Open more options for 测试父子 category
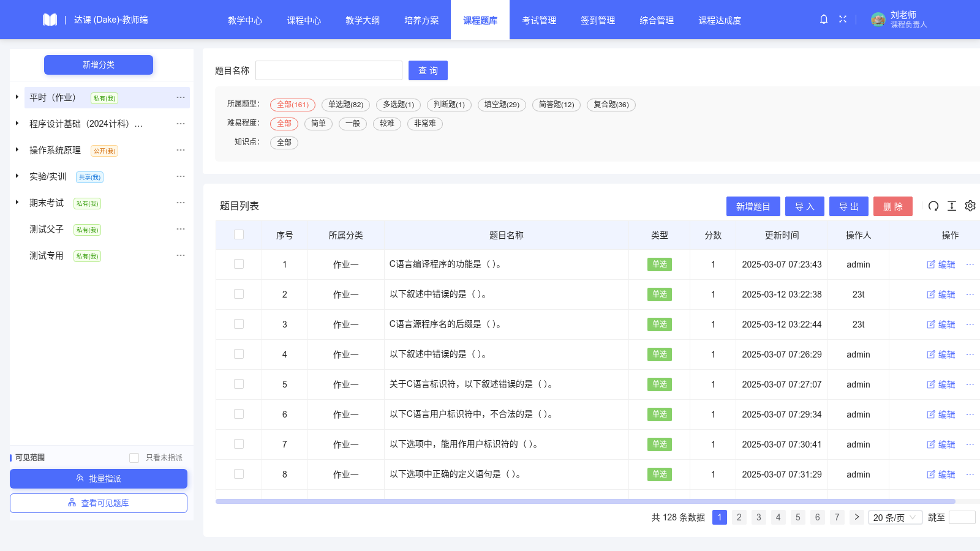980x551 pixels. 181,229
